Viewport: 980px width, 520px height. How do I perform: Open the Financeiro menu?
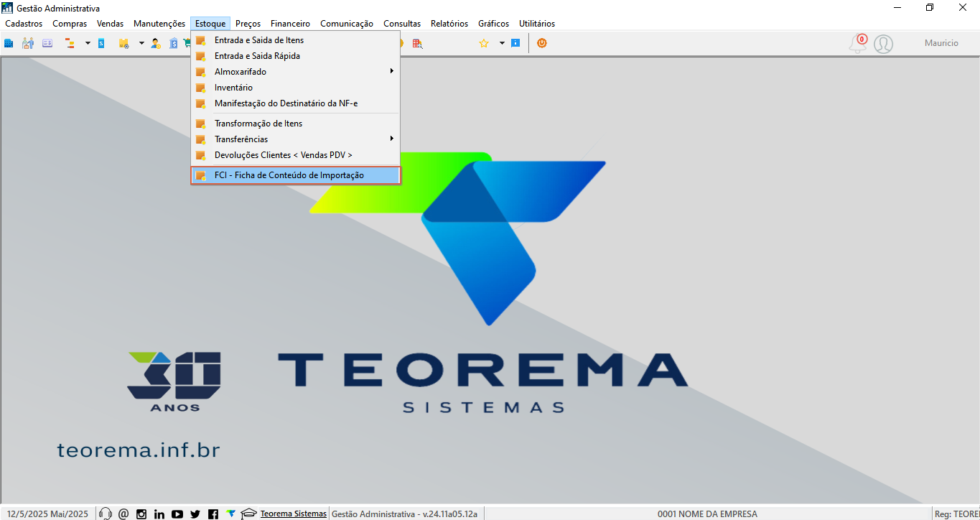click(x=290, y=24)
